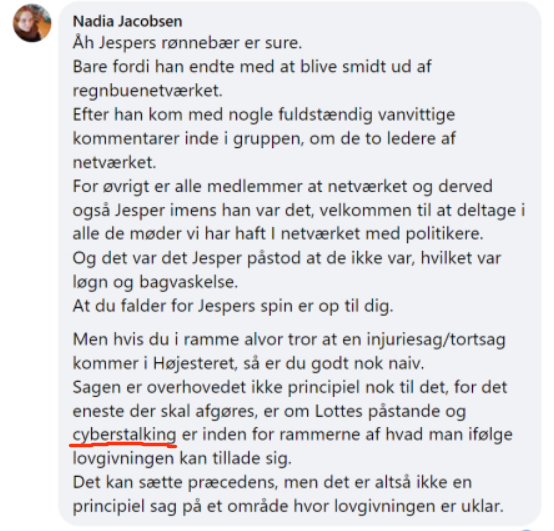Click the word vanvittige in the comment

tap(417, 115)
